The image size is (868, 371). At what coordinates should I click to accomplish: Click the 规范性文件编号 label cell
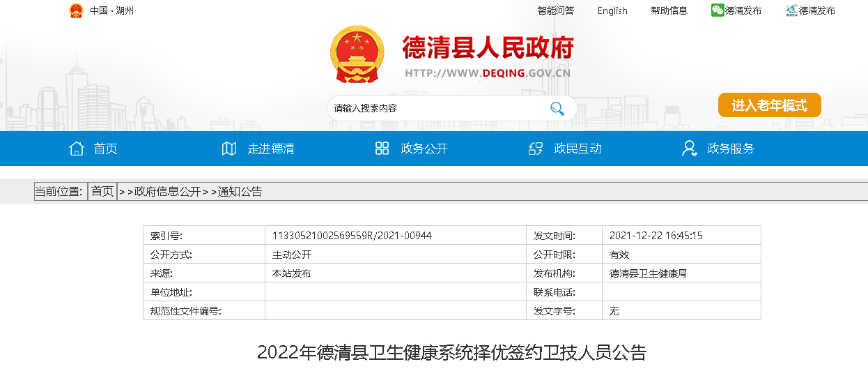[204, 311]
